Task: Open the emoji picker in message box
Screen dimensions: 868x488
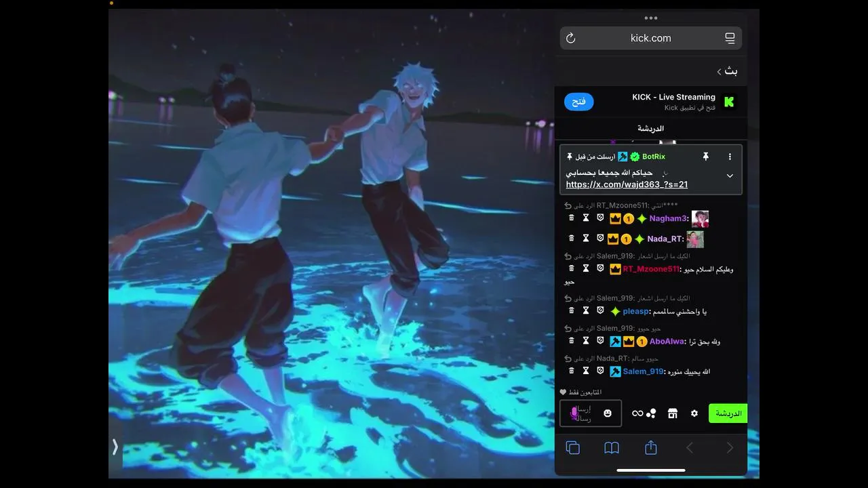Action: 608,413
